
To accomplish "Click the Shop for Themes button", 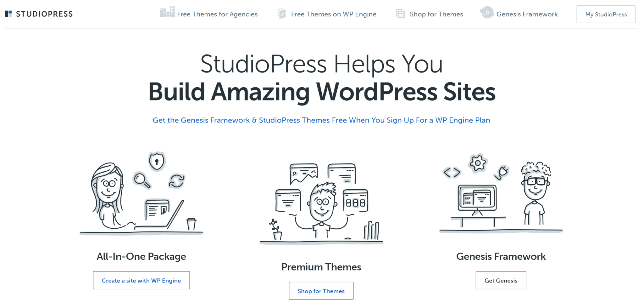I will (321, 291).
